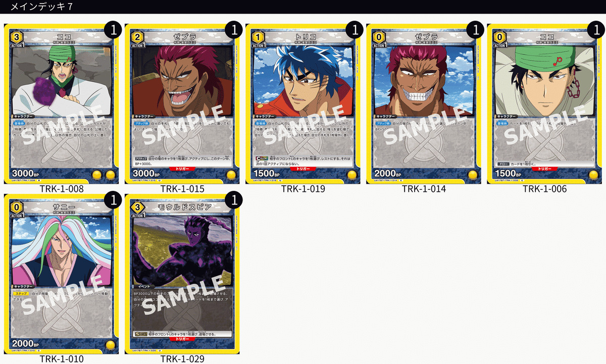Screen dimensions: 606x364
Task: Select the Mold Spear event card
Action: point(182,274)
